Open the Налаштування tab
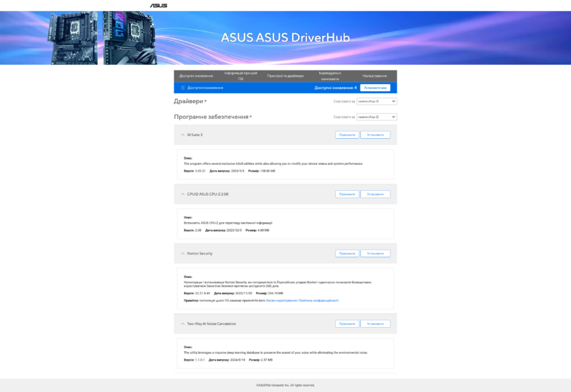This screenshot has width=571, height=392. tap(374, 76)
